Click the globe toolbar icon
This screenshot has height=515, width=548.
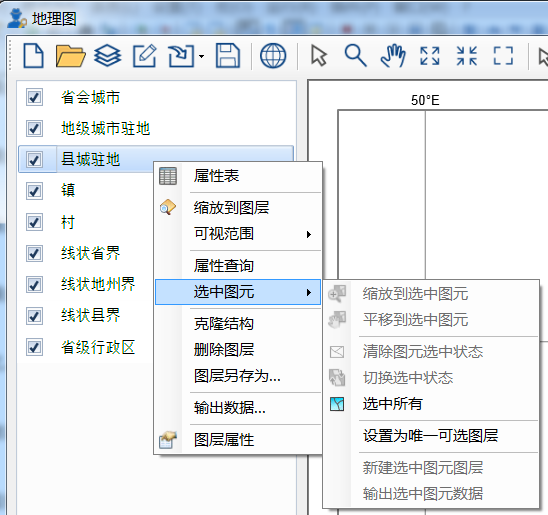(x=273, y=56)
